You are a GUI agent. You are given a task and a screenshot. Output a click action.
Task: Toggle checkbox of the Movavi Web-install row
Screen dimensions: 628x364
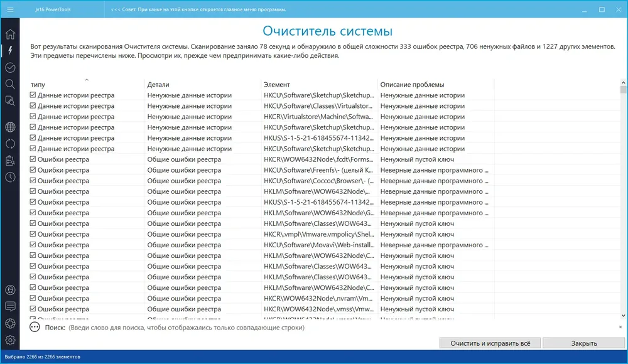(33, 245)
